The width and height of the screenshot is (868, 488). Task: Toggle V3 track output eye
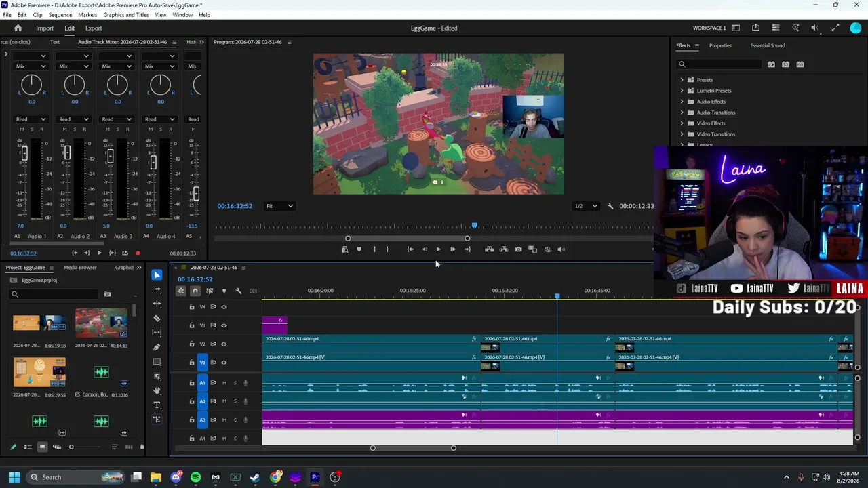[224, 325]
